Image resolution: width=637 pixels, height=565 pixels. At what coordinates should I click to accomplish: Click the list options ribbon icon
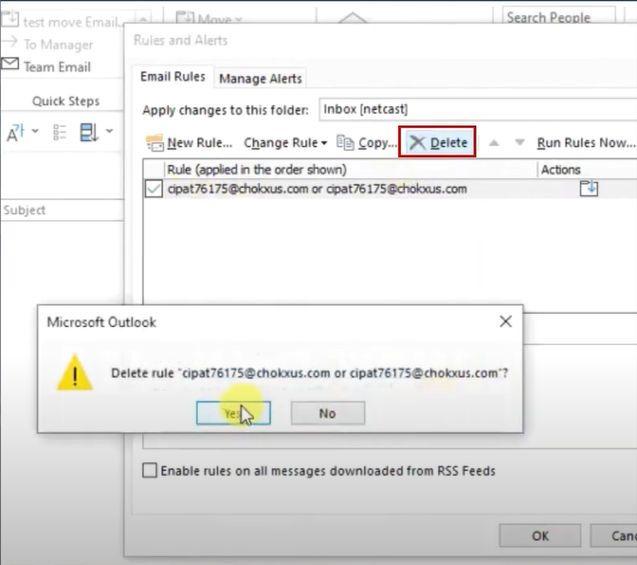[60, 132]
